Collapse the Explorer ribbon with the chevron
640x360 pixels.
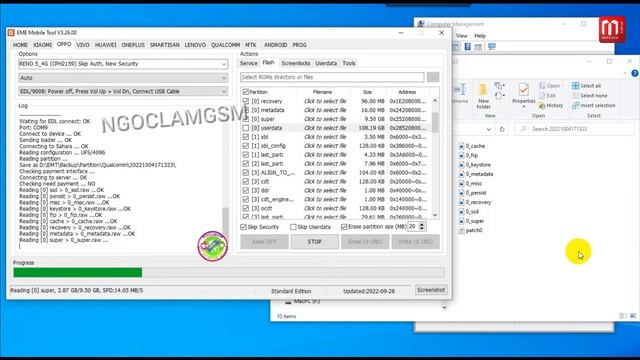625,73
